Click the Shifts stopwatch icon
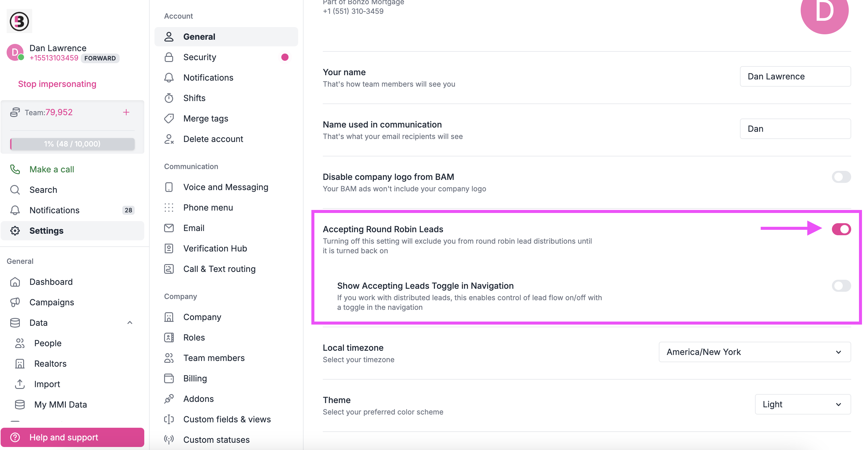 169,98
